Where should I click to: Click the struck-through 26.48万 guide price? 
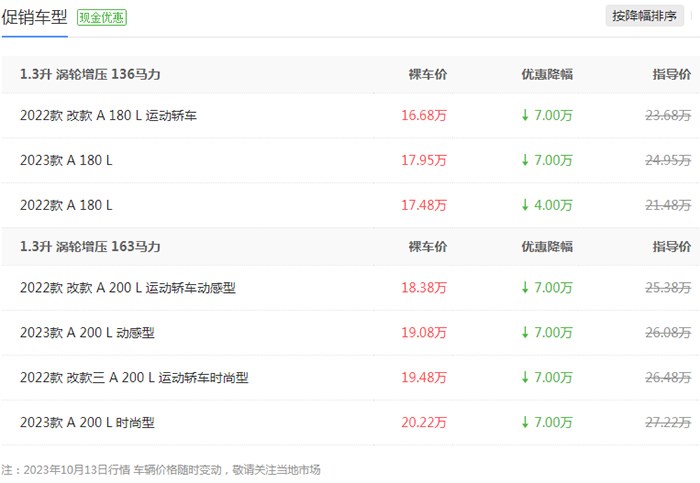tap(668, 378)
